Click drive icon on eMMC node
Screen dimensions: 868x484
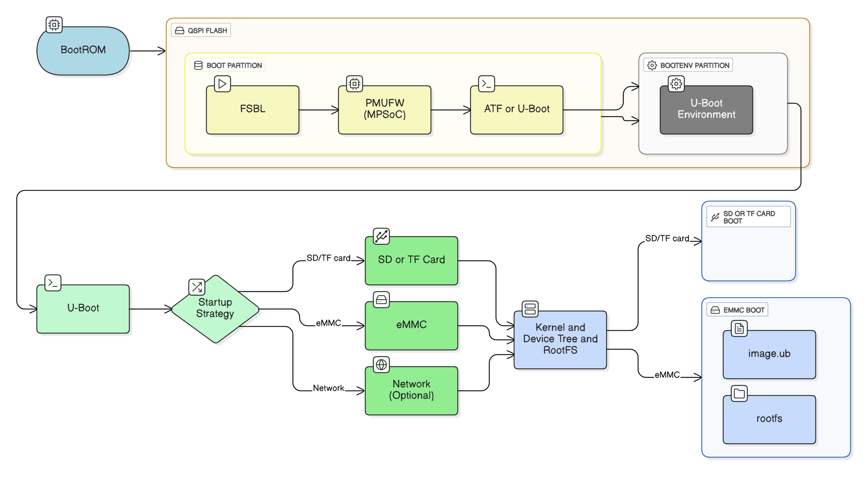[x=381, y=300]
